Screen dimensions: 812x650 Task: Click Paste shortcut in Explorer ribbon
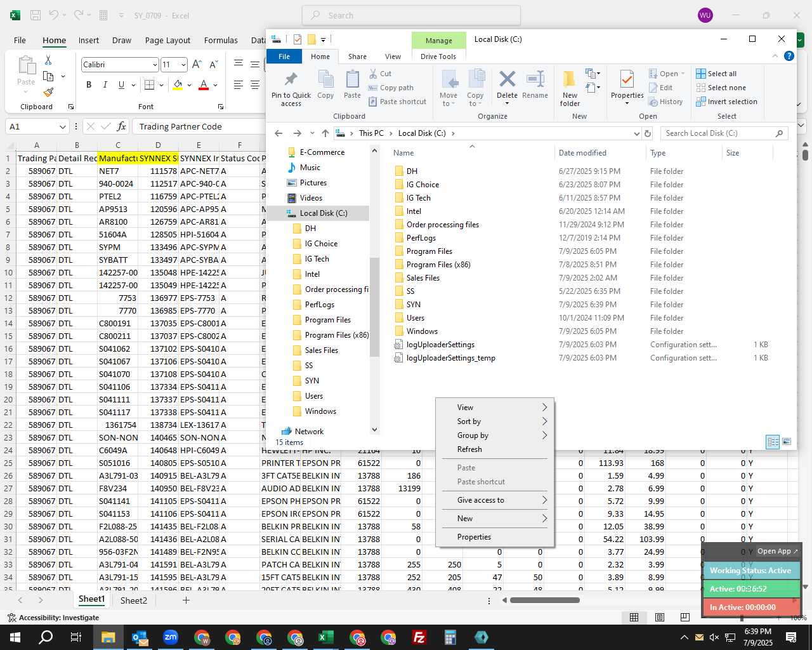click(397, 102)
